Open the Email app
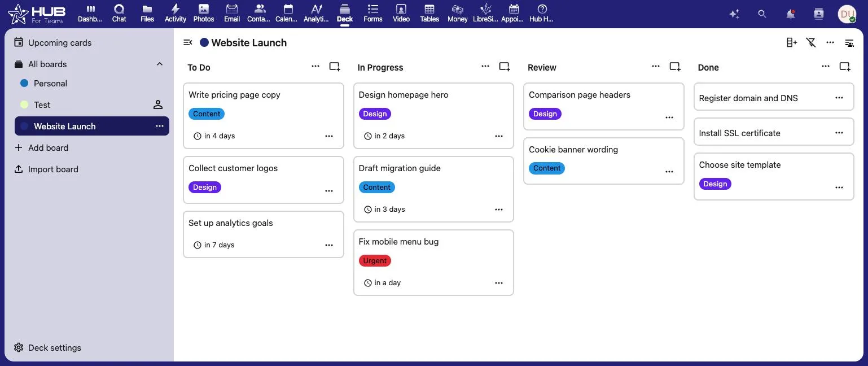This screenshot has height=366, width=868. click(232, 14)
